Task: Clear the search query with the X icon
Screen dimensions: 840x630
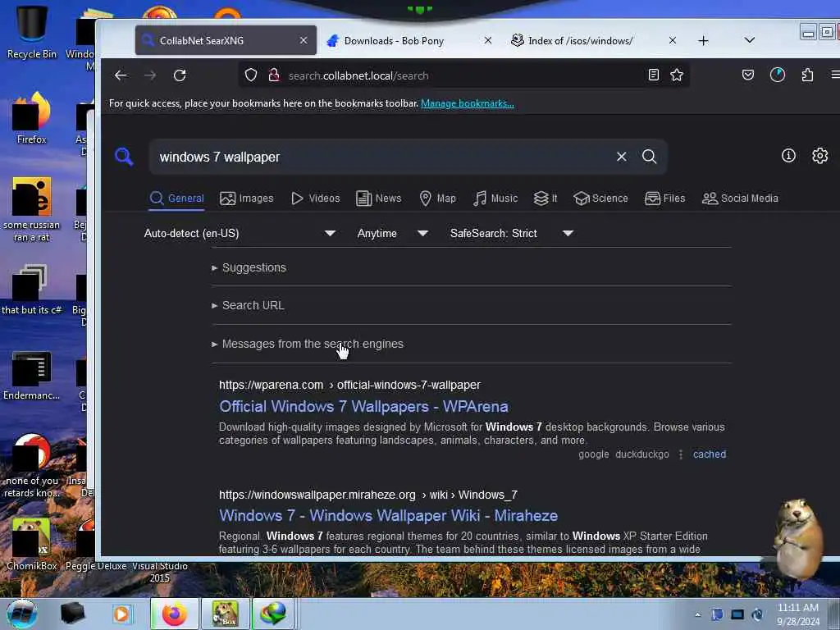Action: 622,157
